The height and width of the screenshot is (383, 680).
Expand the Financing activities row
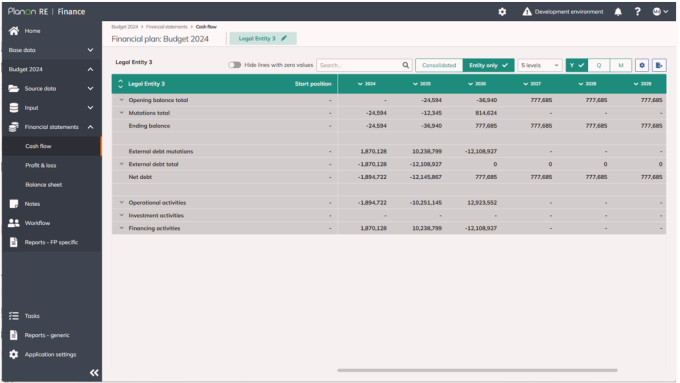click(121, 228)
